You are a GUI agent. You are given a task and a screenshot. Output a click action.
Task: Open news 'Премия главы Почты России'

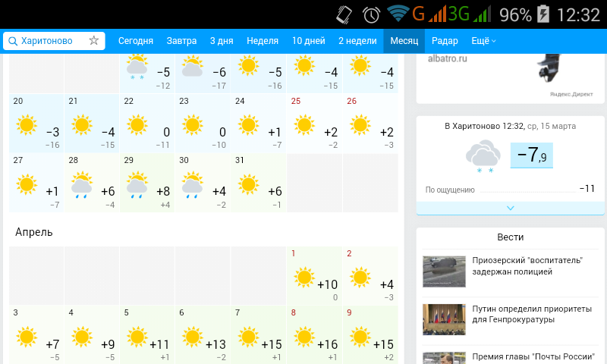click(x=533, y=356)
